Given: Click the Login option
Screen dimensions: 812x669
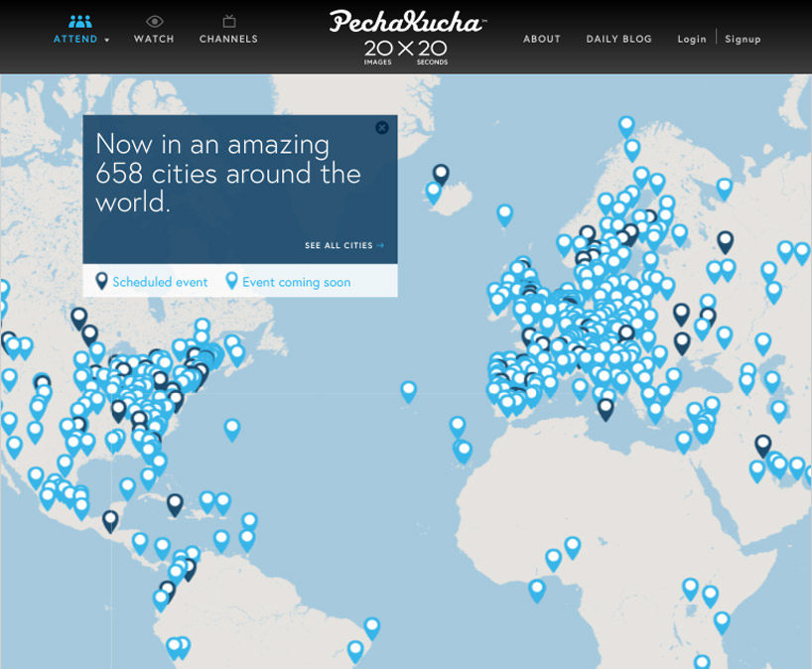Looking at the screenshot, I should click(x=691, y=39).
